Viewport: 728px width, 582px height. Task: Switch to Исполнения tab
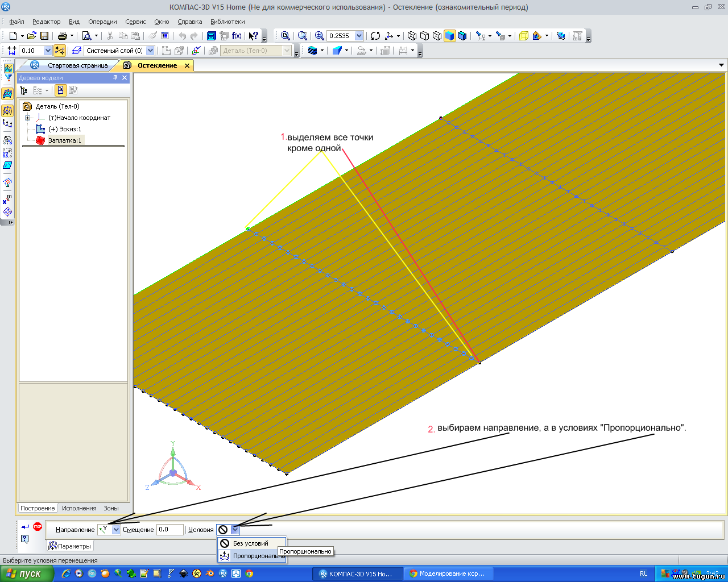pos(79,508)
